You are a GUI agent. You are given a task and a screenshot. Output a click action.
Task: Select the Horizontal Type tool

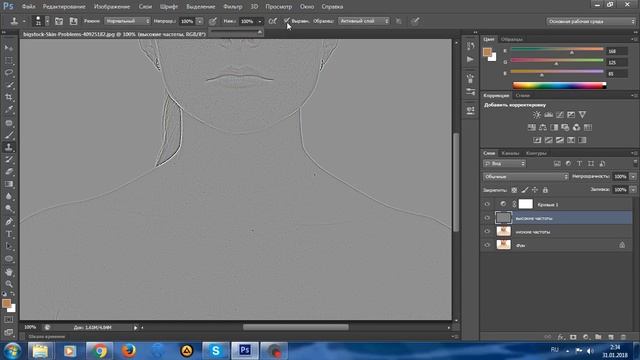[x=9, y=234]
